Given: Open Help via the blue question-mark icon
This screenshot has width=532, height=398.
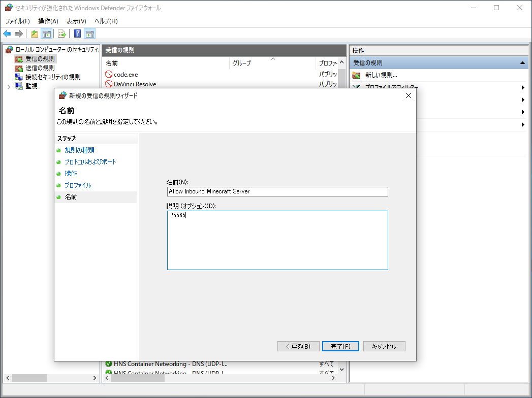Looking at the screenshot, I should [x=77, y=34].
